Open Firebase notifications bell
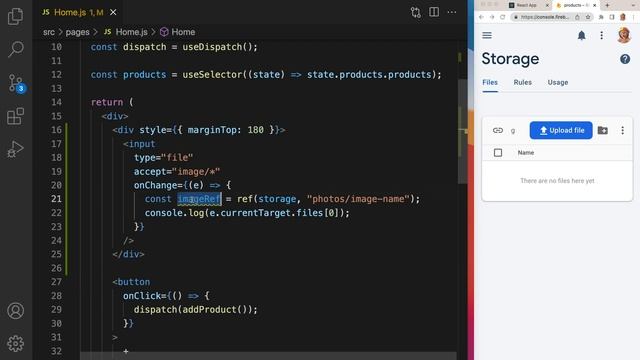Viewport: 640px width, 360px height. point(581,36)
